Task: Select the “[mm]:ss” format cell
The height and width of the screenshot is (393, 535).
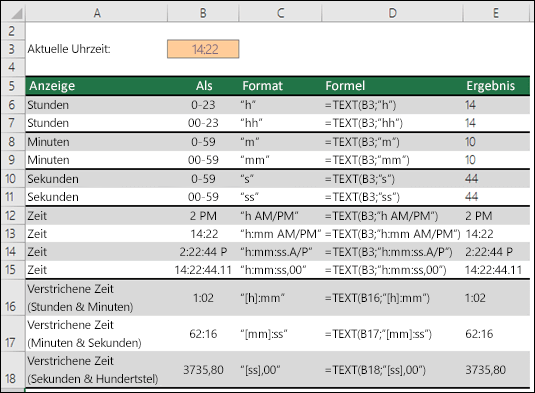Action: pos(280,334)
